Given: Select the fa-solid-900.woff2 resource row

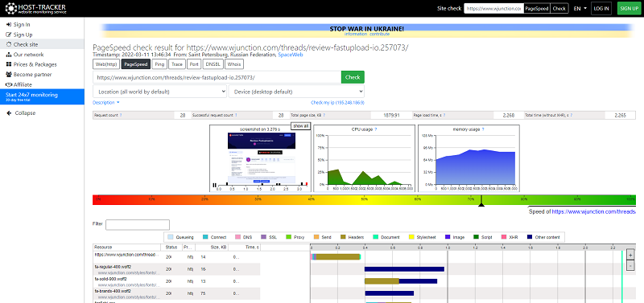Looking at the screenshot, I should pyautogui.click(x=176, y=281).
